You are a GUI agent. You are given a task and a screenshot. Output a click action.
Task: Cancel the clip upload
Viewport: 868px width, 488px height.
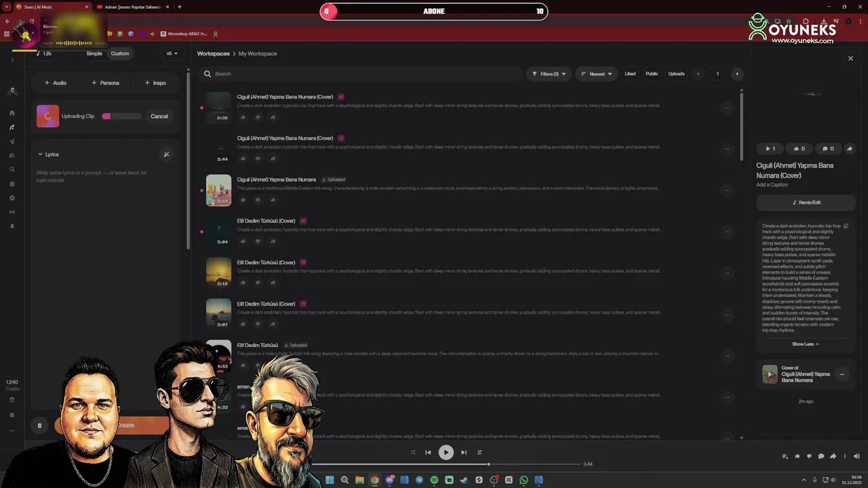click(159, 117)
